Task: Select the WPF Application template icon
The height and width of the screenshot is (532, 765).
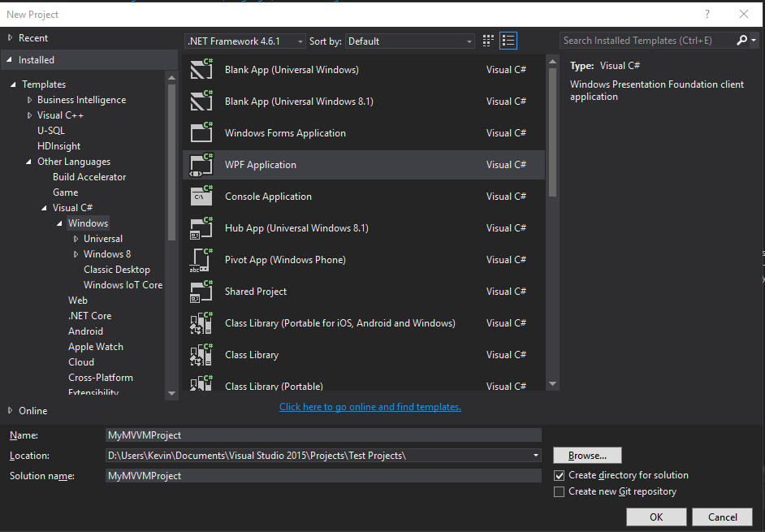Action: pyautogui.click(x=201, y=164)
